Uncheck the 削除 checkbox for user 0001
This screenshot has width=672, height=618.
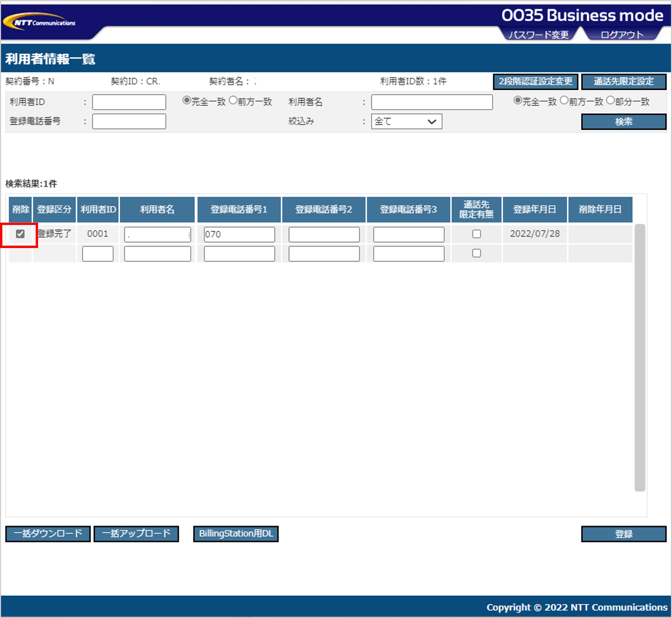click(x=20, y=234)
